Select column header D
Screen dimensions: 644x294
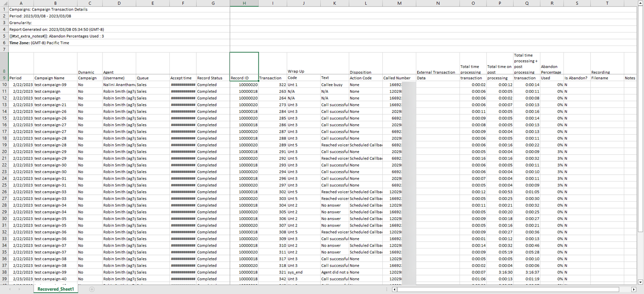pos(119,3)
